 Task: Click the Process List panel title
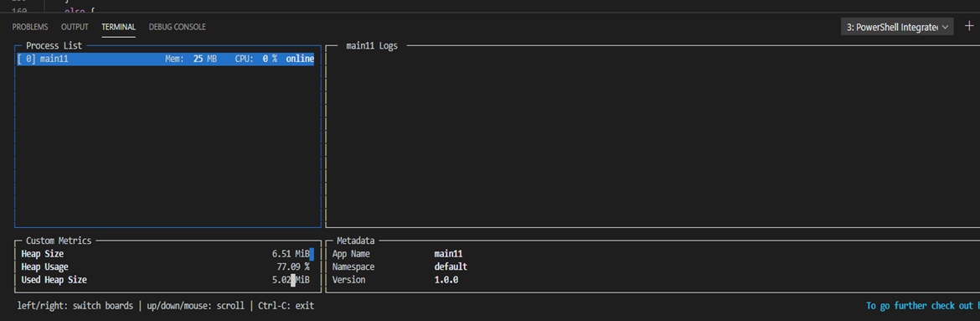54,46
